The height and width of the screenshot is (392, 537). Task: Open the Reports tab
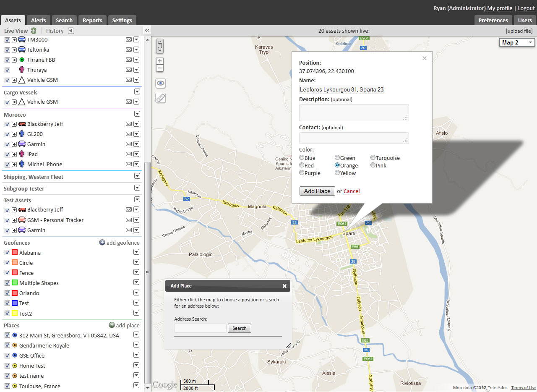[x=92, y=20]
